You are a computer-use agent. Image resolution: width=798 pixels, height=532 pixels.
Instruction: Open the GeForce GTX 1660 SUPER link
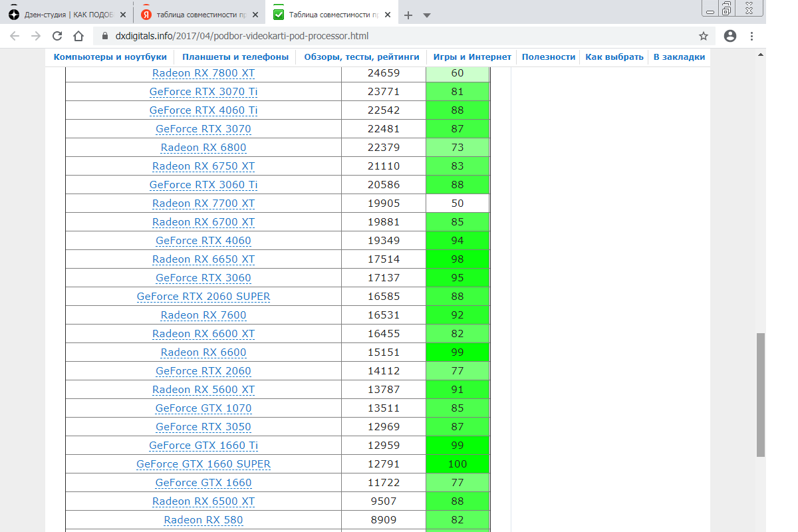click(x=203, y=464)
